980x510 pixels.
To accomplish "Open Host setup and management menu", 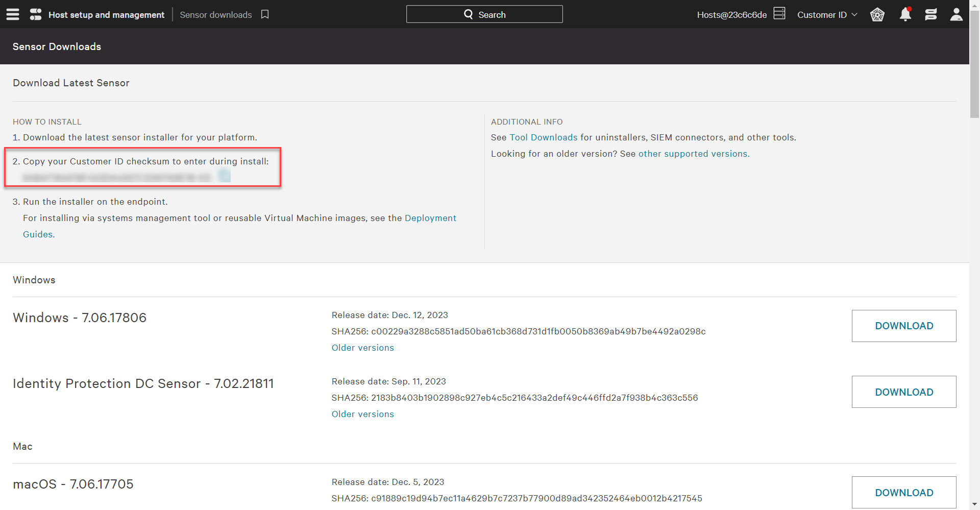I will click(106, 15).
